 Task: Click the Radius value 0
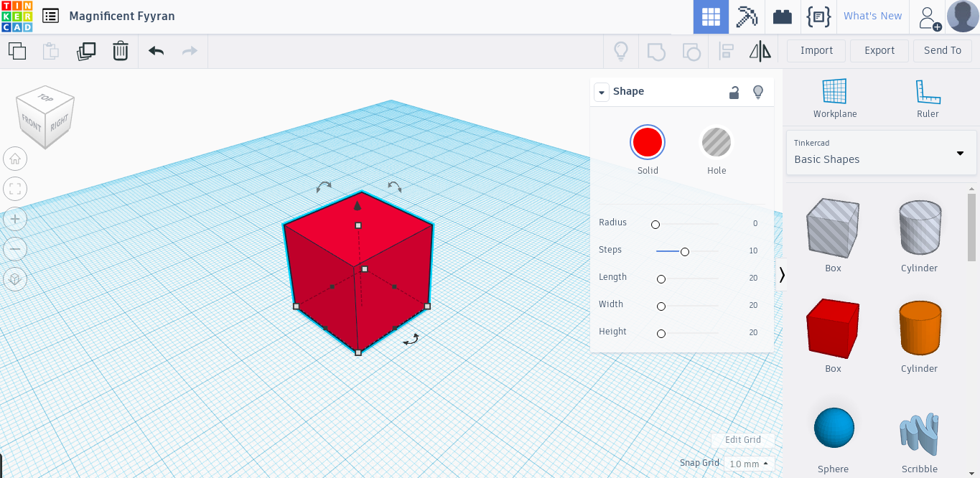click(755, 223)
